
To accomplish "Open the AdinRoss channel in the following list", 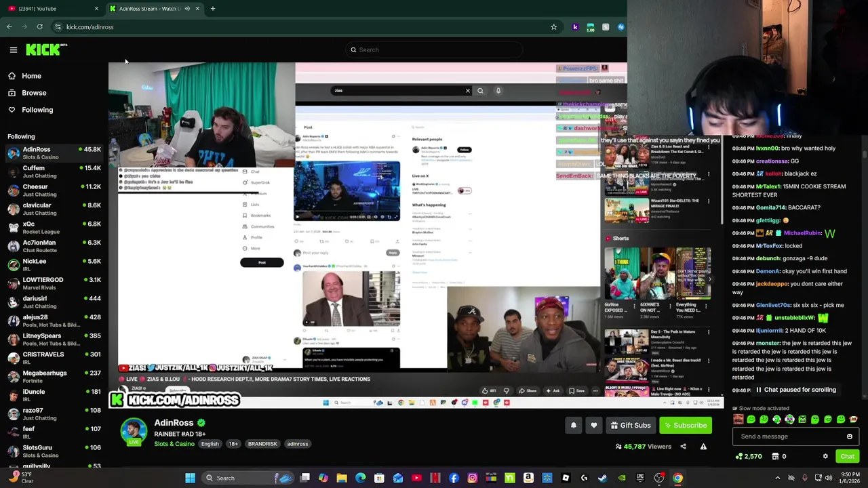I will tap(54, 153).
